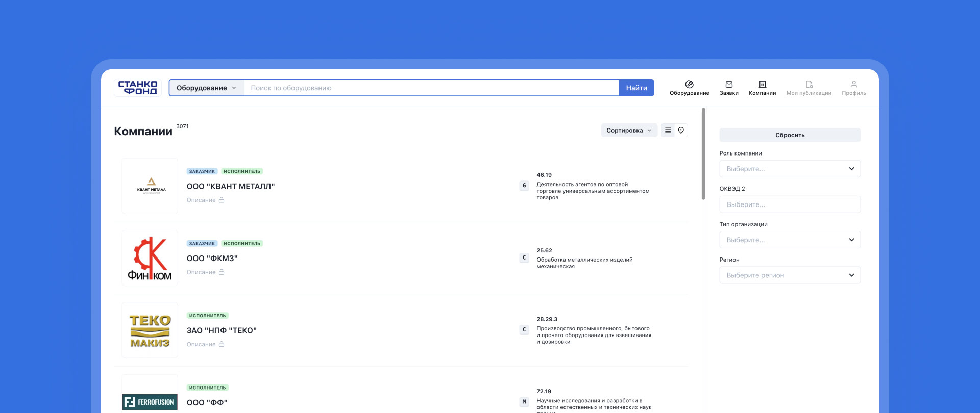Click the ТЕКО МАКИЗ logo thumbnail
The image size is (980, 413).
coord(150,330)
